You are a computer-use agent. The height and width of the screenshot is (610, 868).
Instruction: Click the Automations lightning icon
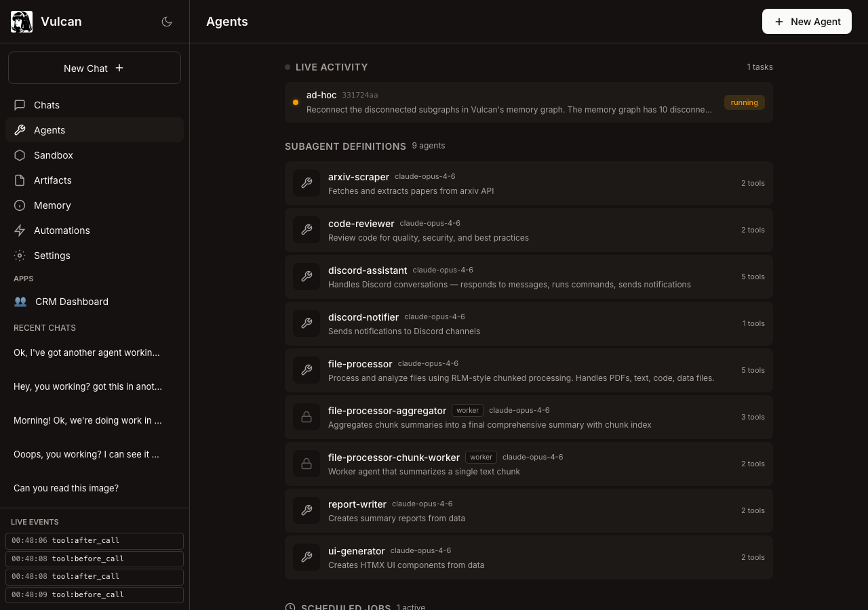(x=20, y=230)
